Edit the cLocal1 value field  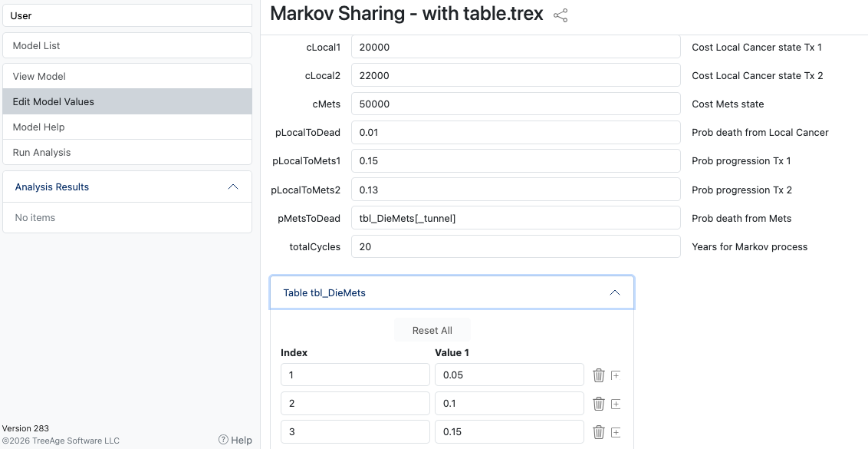tap(515, 47)
